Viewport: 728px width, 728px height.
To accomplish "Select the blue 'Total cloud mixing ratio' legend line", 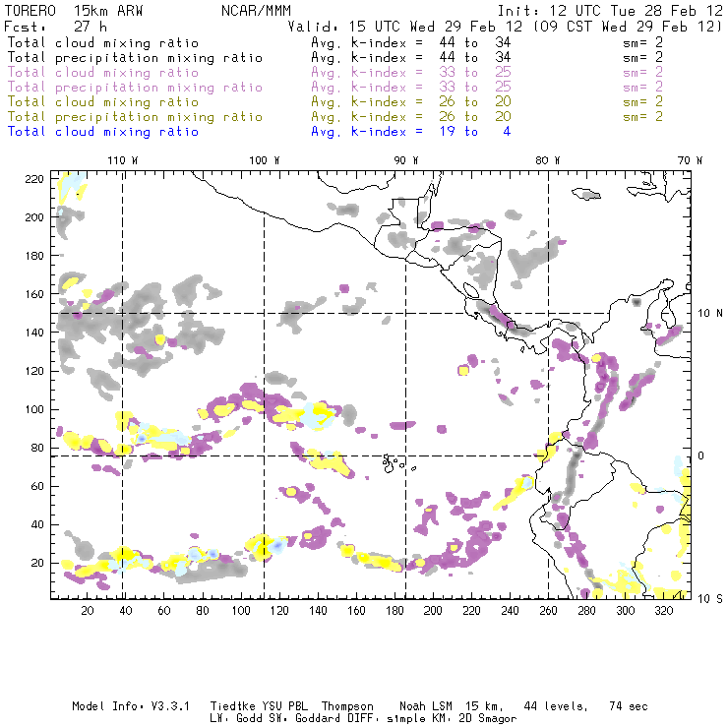I will 102,132.
